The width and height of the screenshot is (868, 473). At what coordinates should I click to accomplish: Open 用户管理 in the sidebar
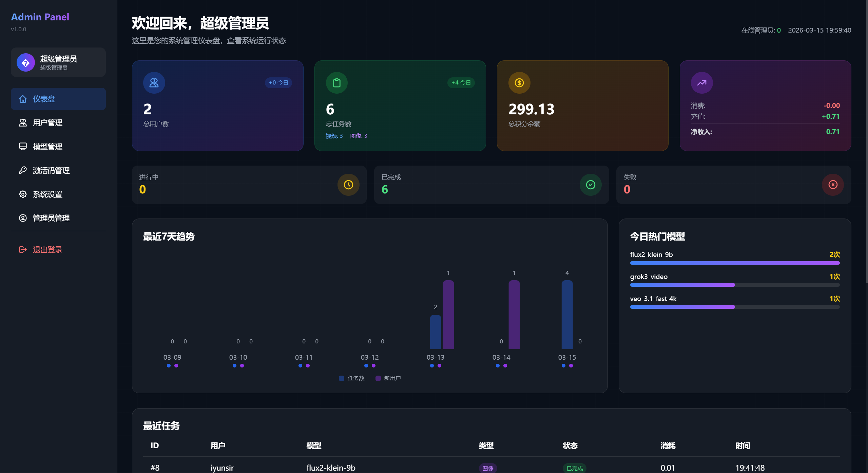(58, 123)
